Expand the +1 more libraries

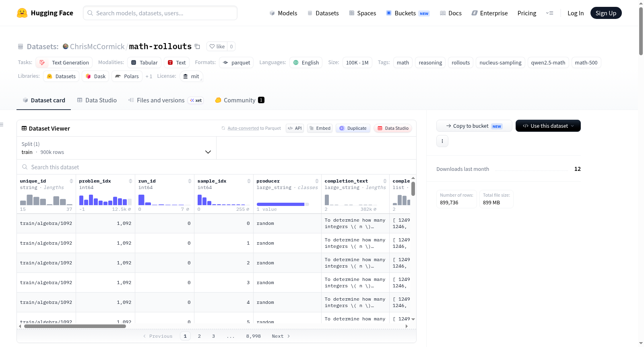click(x=149, y=76)
